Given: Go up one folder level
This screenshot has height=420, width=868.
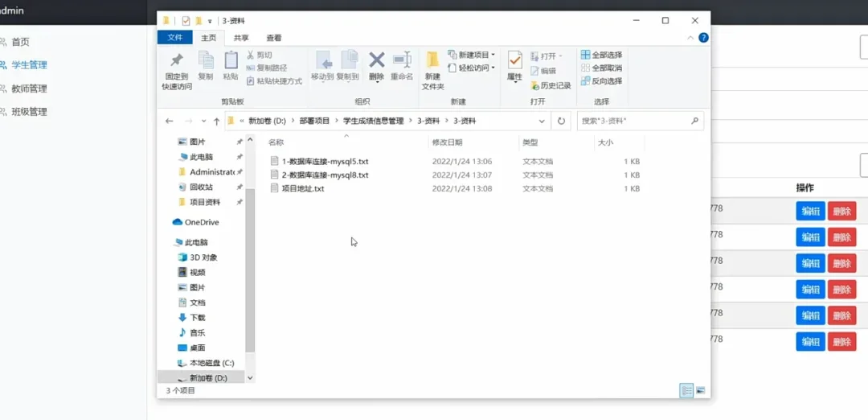Looking at the screenshot, I should 216,121.
